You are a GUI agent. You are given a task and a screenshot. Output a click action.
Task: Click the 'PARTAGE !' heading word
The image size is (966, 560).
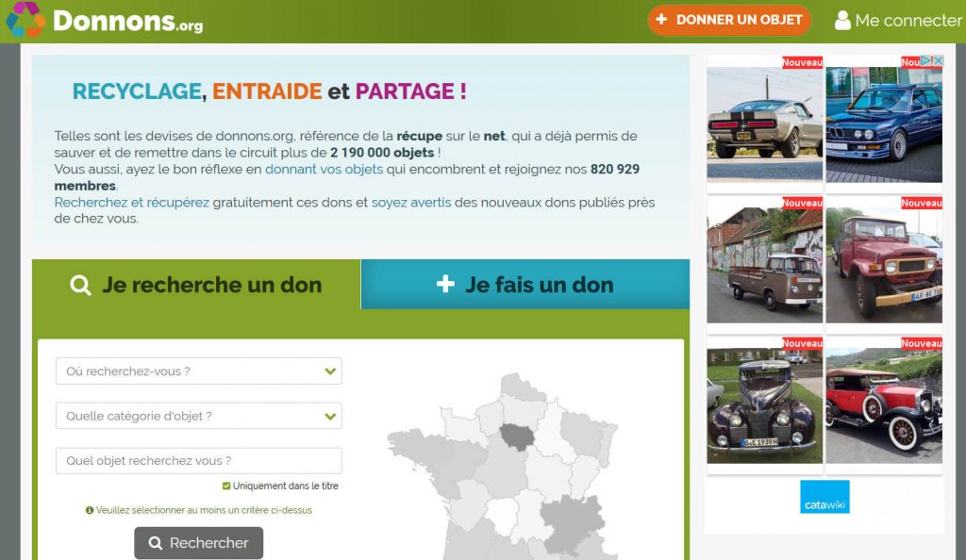coord(411,91)
